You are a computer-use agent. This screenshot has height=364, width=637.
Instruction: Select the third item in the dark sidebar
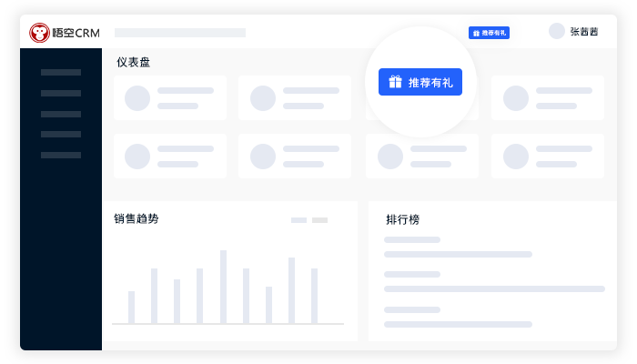[61, 114]
